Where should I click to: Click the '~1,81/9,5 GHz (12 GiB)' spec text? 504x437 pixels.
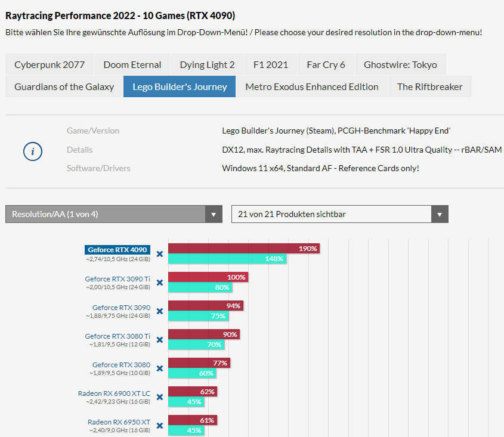[x=119, y=344]
